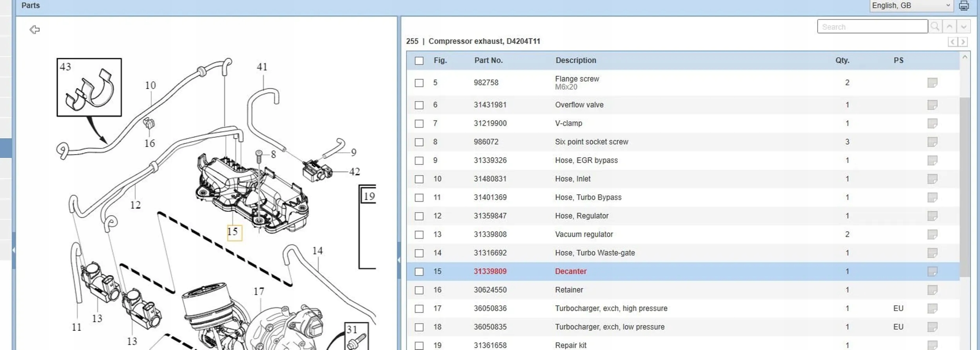Sort by Qty. column header
This screenshot has height=350, width=980.
pyautogui.click(x=842, y=60)
